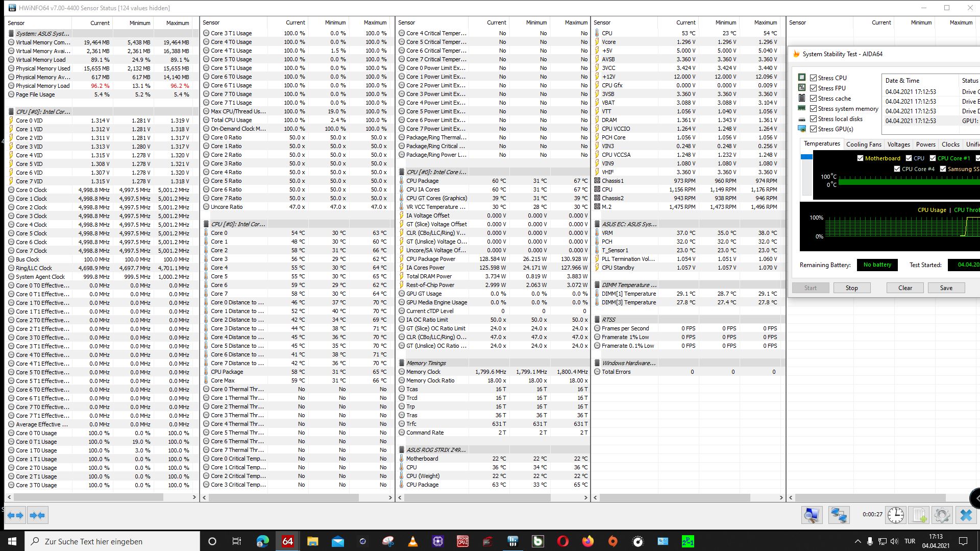Viewport: 980px width, 551px height.
Task: Show hidden system tray icons
Action: pyautogui.click(x=857, y=541)
